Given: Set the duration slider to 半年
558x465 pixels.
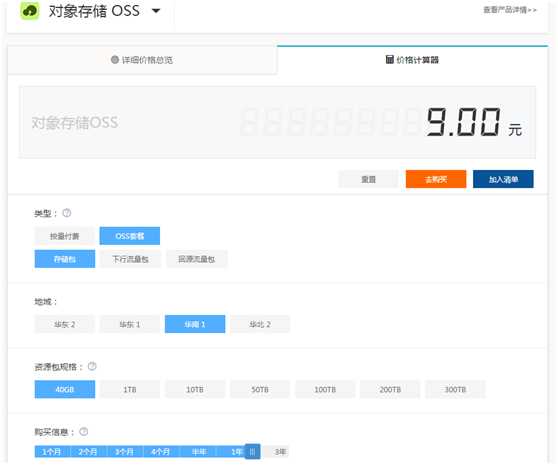Looking at the screenshot, I should pos(199,452).
